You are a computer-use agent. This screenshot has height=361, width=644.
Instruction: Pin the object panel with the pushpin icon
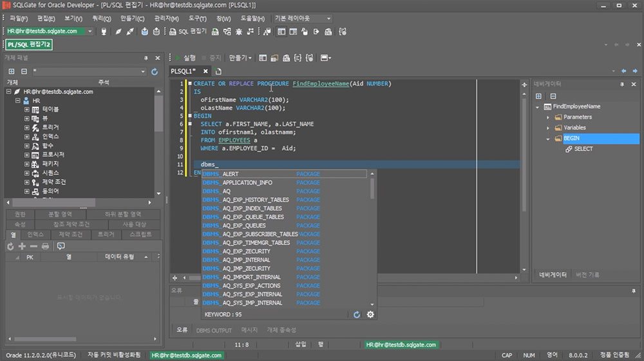pos(146,58)
